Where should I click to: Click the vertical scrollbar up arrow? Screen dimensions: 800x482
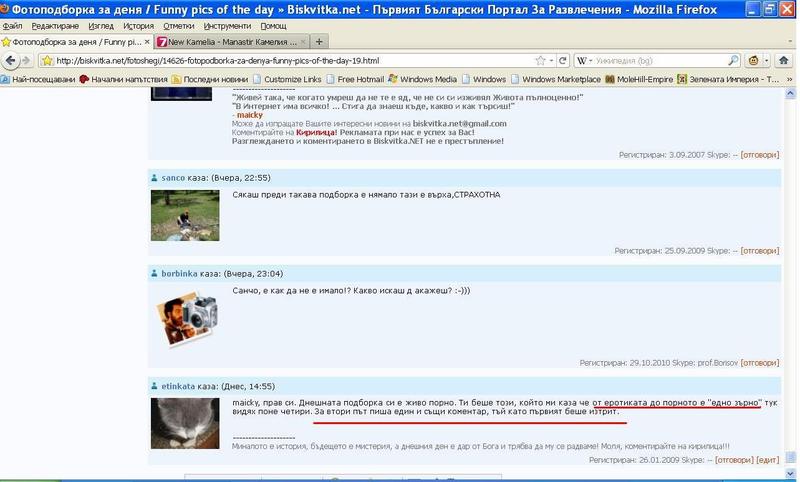[790, 93]
